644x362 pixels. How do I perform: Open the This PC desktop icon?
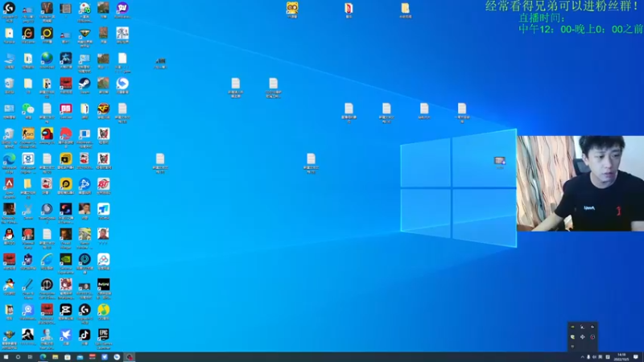9,59
